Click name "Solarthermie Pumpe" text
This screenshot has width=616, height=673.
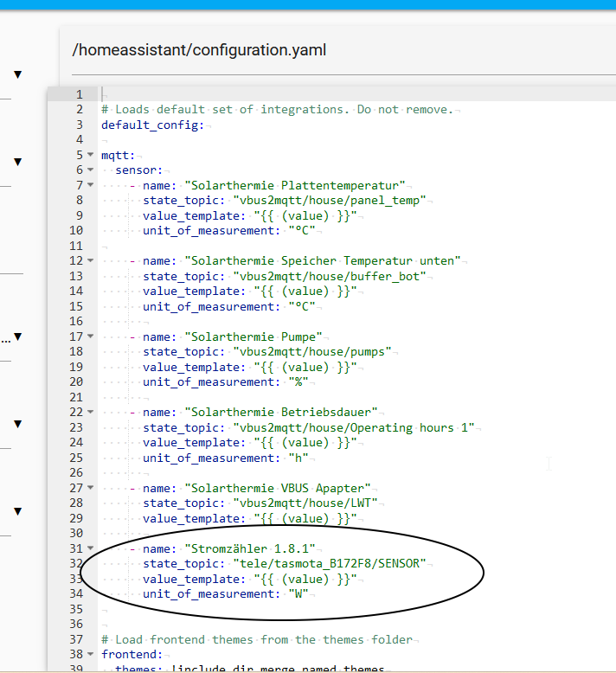point(232,336)
